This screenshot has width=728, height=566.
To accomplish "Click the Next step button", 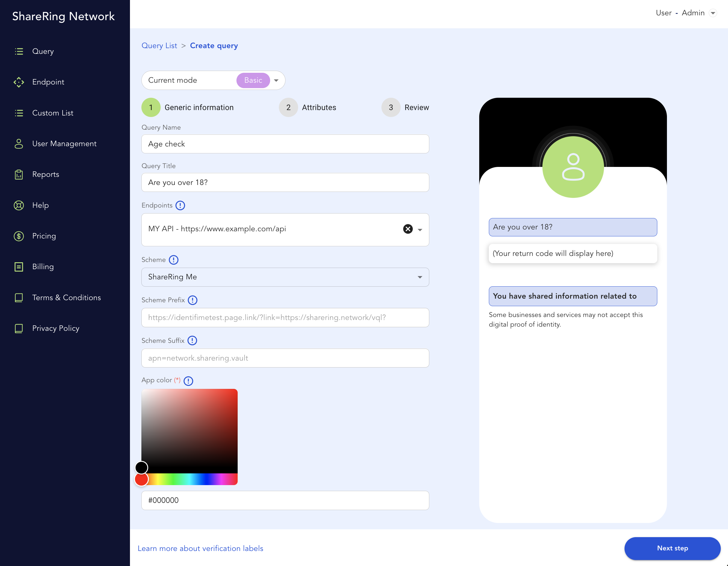I will coord(673,548).
